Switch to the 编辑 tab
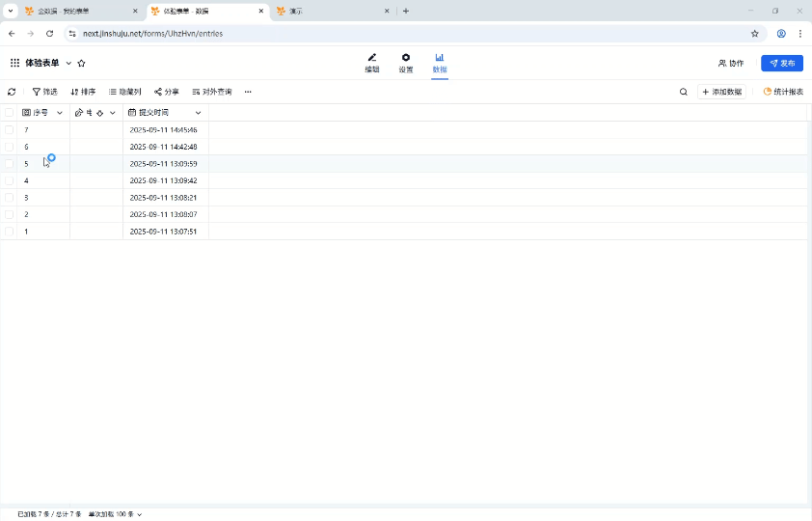This screenshot has height=521, width=812. click(371, 63)
